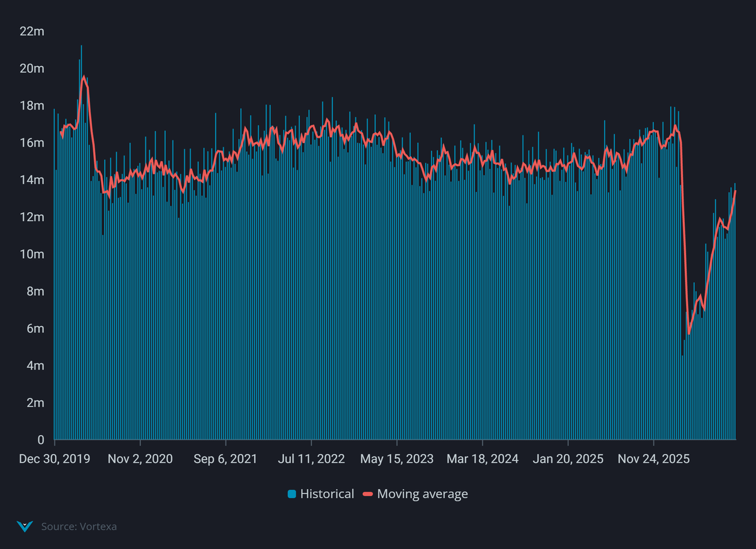Screen dimensions: 756x549
Task: Click the 'Sep 6, 2021' axis label
Action: 226,459
